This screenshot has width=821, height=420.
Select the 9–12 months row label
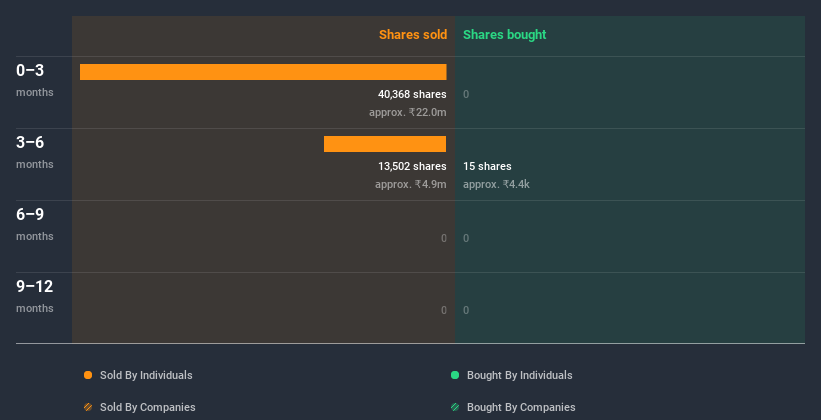tap(35, 296)
